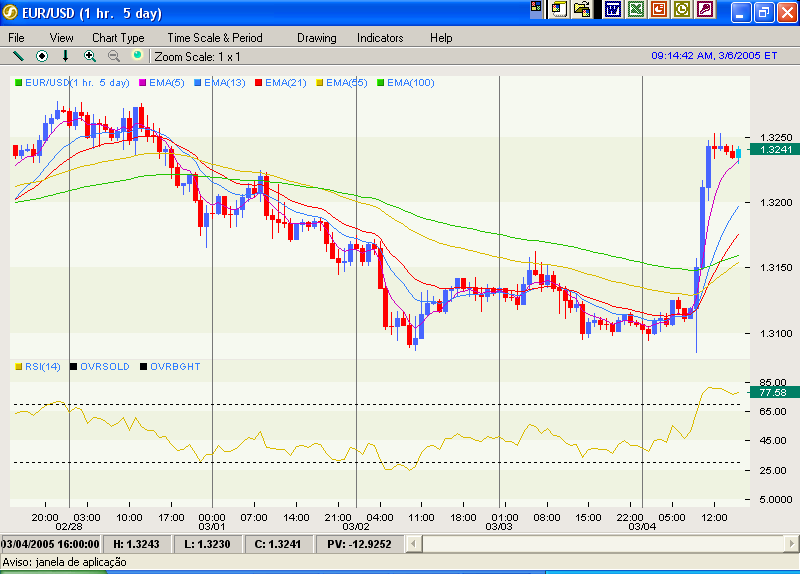Click the crosshair target tool icon
This screenshot has width=800, height=574.
[42, 56]
